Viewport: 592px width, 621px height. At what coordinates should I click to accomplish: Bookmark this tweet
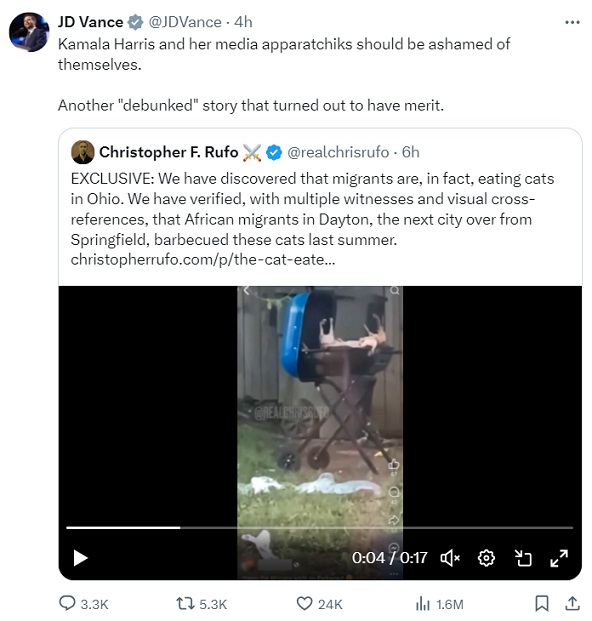point(541,604)
